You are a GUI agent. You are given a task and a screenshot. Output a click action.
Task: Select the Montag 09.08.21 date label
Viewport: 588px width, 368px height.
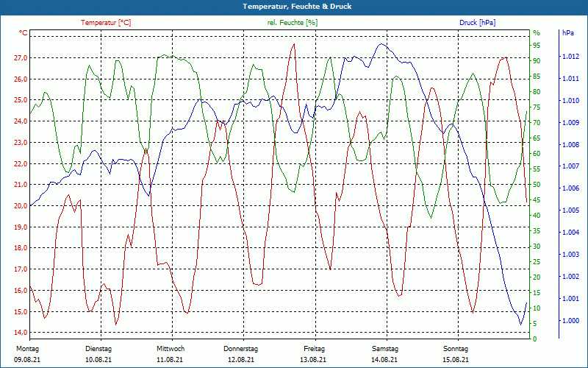tap(27, 354)
